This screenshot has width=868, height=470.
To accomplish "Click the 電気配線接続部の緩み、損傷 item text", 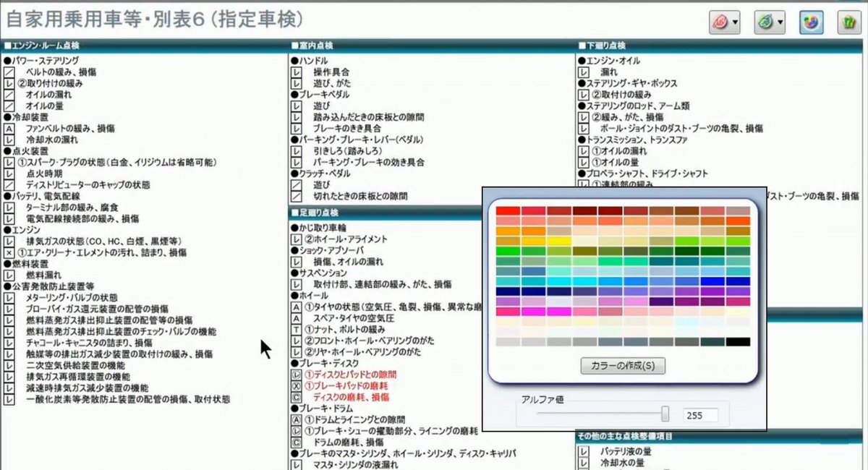I will [x=82, y=218].
